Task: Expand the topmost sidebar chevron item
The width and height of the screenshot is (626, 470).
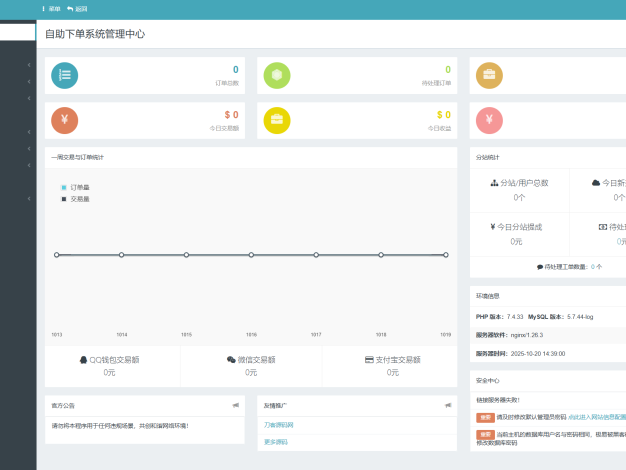Action: tap(29, 65)
